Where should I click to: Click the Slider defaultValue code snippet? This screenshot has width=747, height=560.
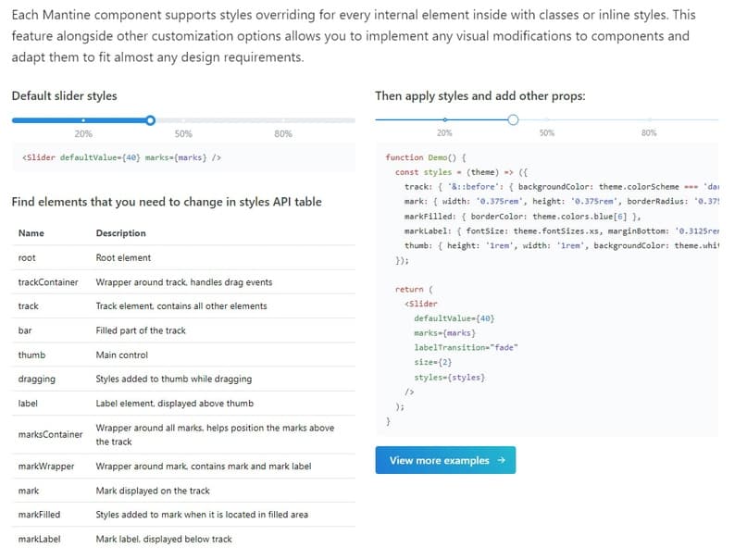[121, 157]
